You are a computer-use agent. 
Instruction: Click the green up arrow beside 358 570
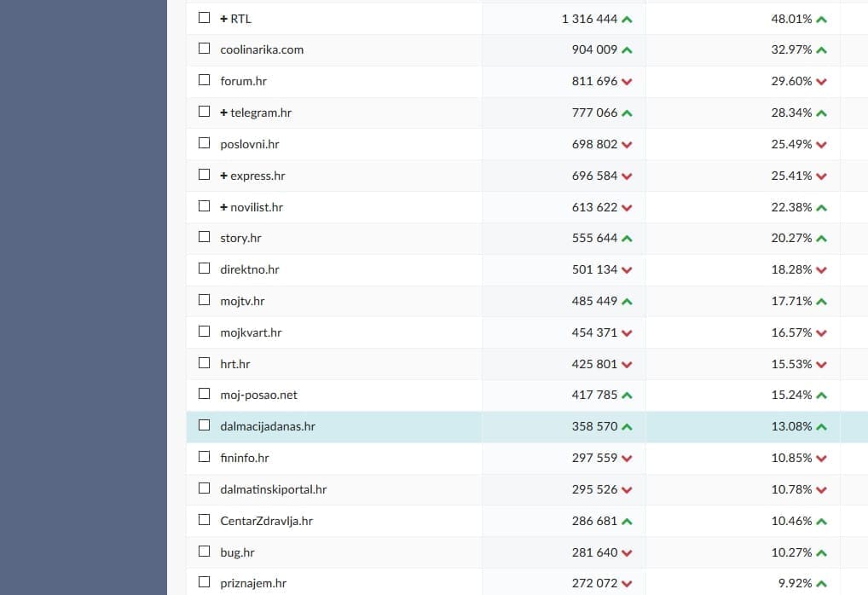tap(628, 426)
